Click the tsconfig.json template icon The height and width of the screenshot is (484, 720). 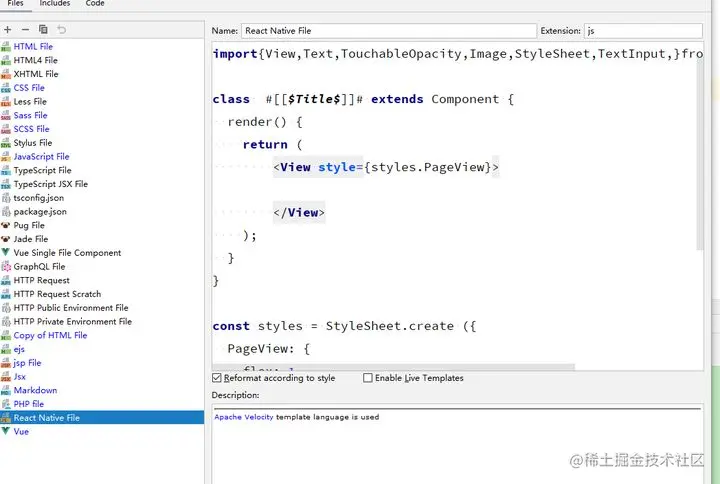(x=6, y=198)
